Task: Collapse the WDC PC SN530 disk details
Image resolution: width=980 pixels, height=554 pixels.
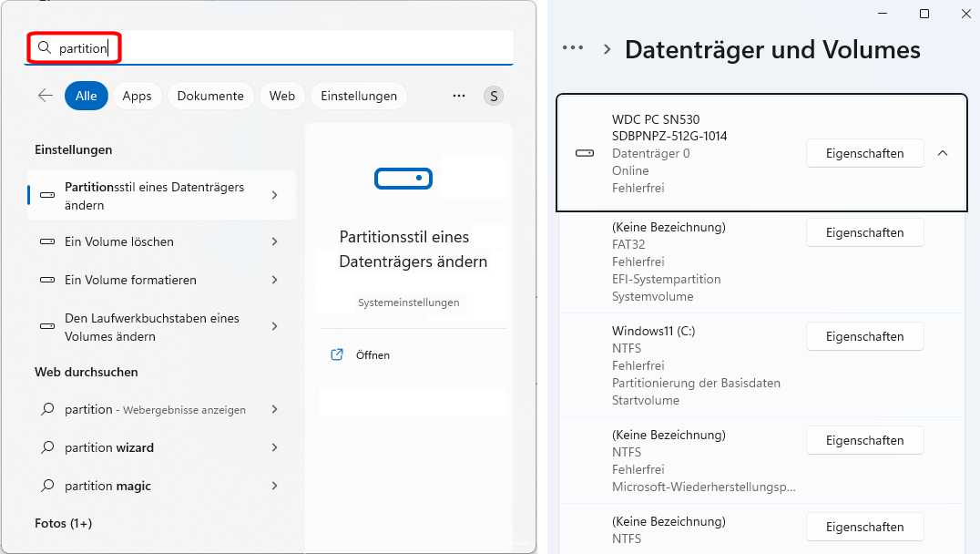Action: click(943, 153)
